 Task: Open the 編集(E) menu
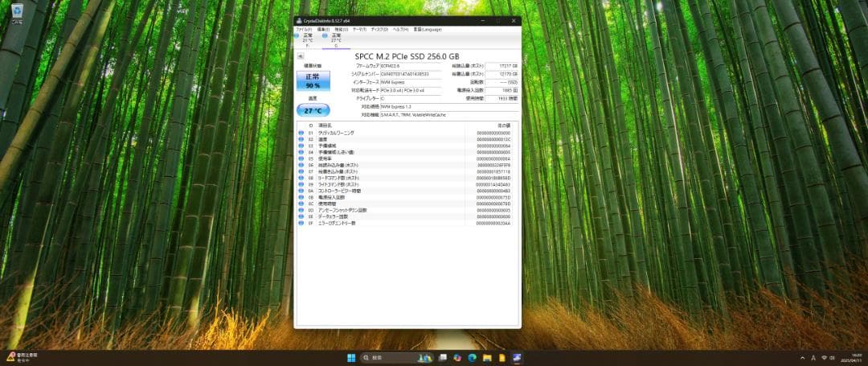tap(323, 29)
